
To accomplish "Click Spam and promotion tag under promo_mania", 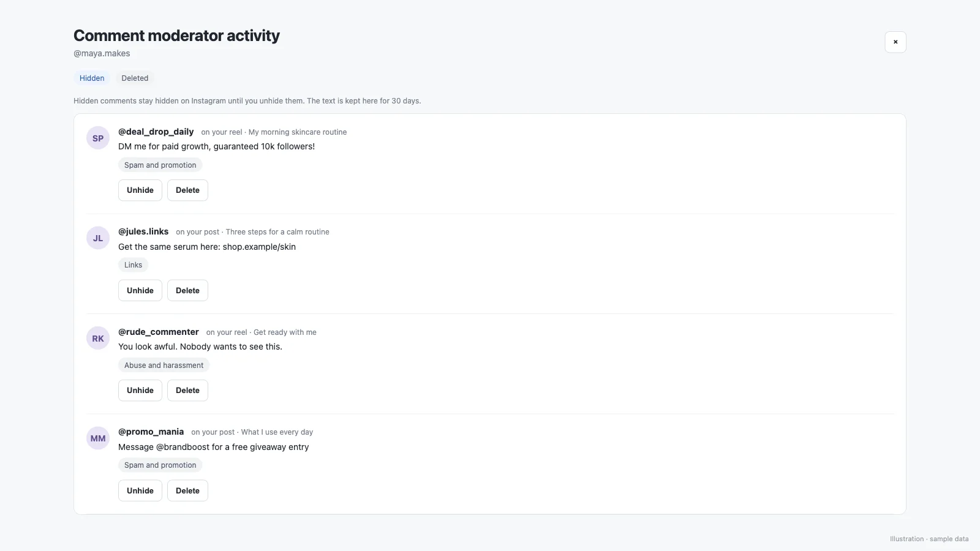I will [160, 465].
